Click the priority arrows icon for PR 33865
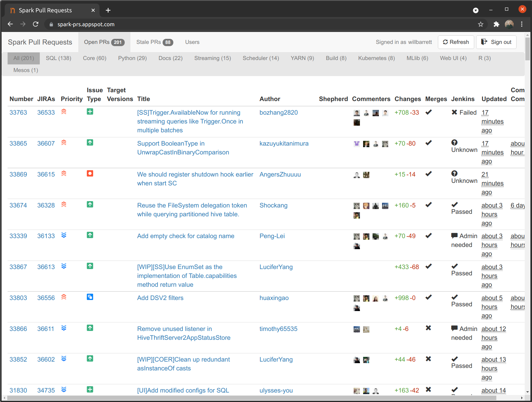Viewport: 532px width, 402px height. coord(64,143)
